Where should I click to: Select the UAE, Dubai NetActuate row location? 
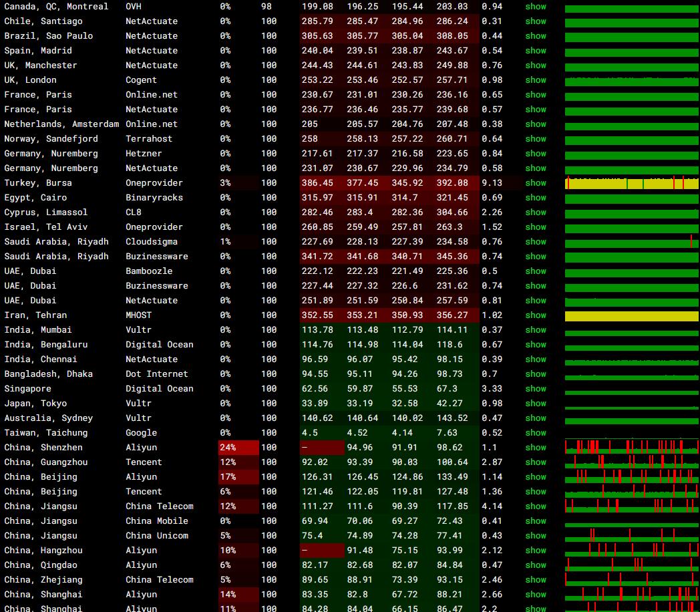(30, 301)
